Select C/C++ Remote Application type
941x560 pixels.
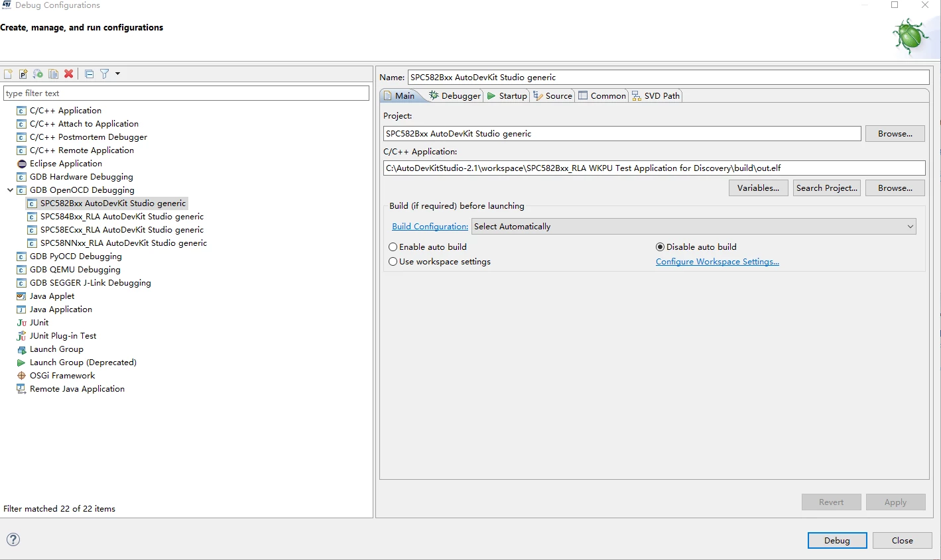coord(82,150)
